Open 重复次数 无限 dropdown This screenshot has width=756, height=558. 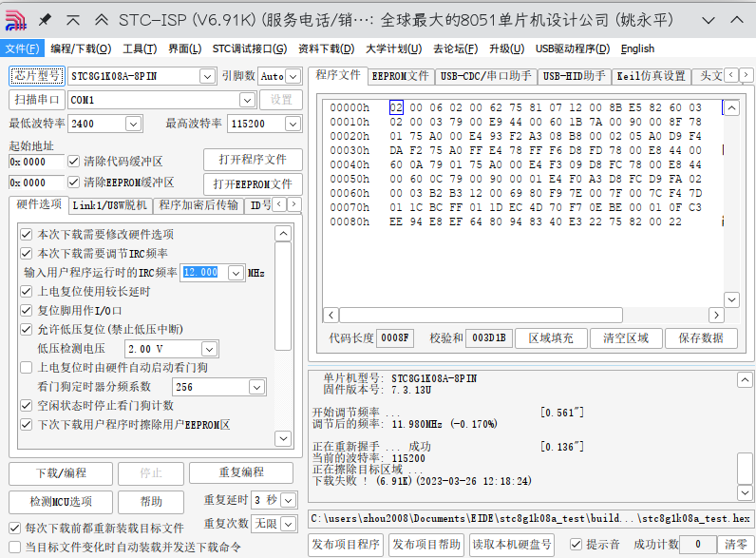tap(289, 524)
